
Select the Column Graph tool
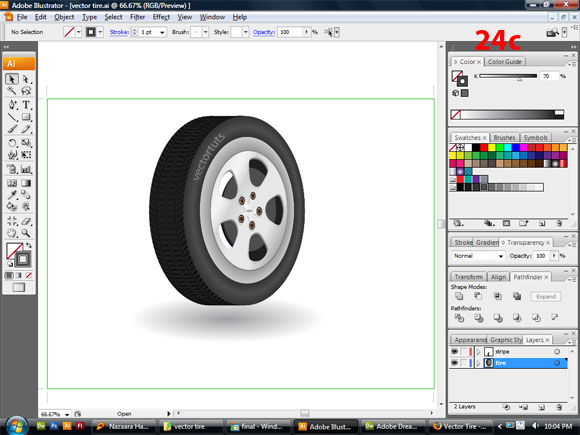[x=26, y=169]
